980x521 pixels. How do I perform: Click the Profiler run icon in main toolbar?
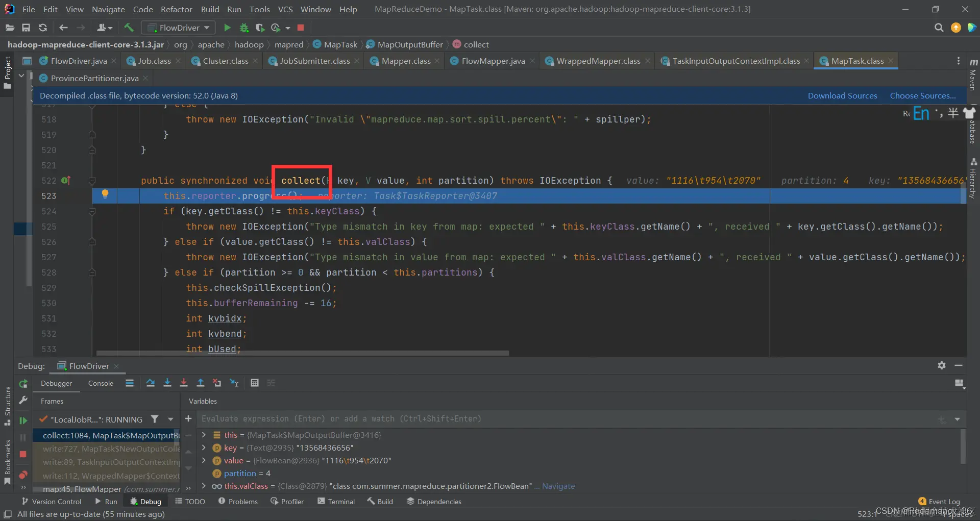276,28
